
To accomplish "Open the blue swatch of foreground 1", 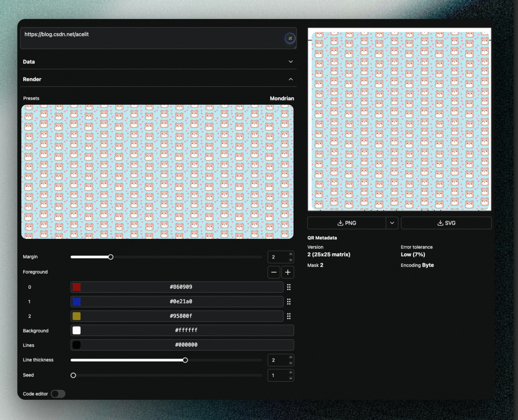I will click(77, 302).
